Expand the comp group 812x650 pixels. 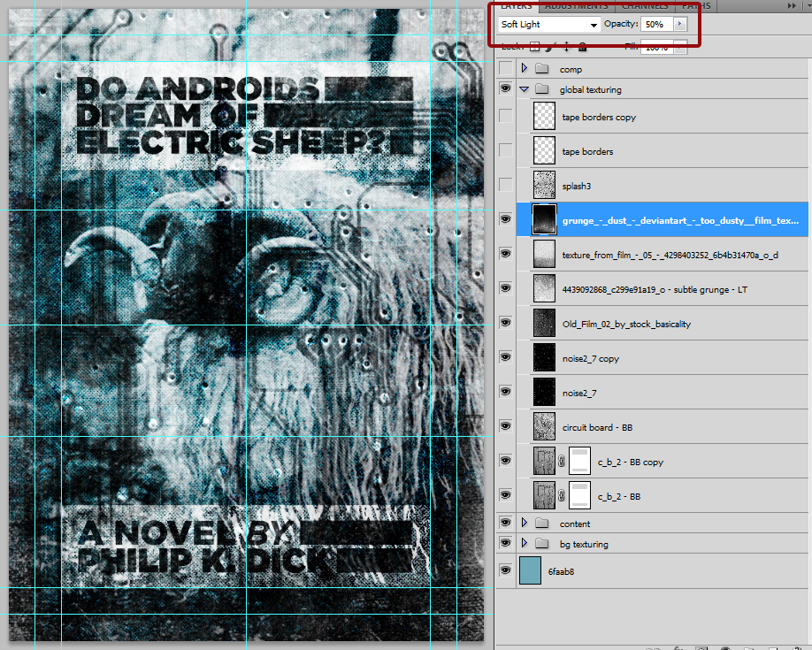pyautogui.click(x=524, y=68)
